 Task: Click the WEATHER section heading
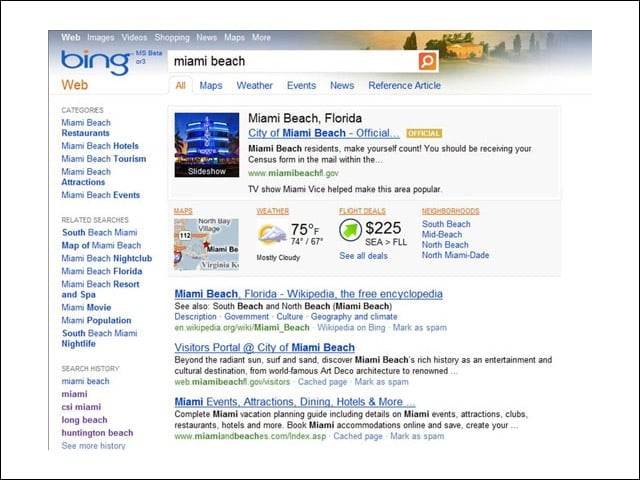[273, 211]
